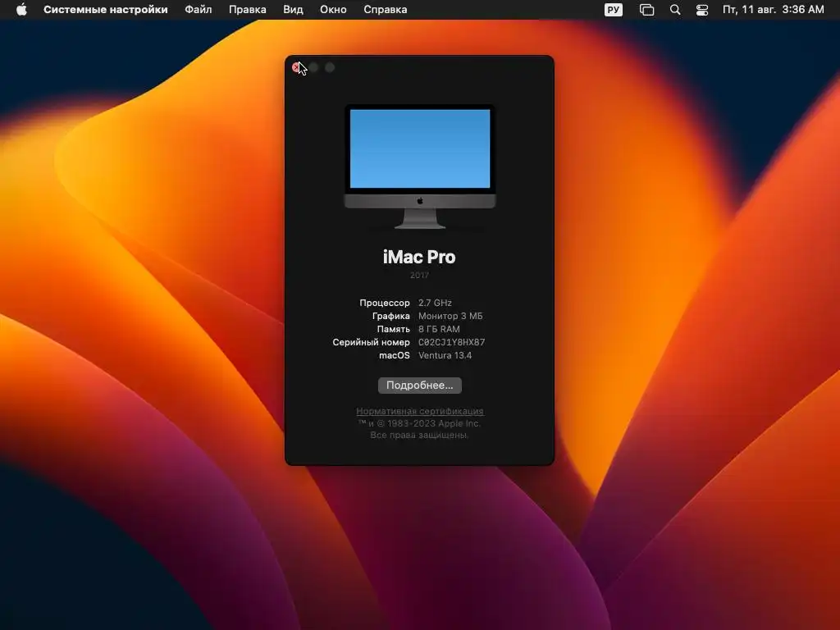Click the Серийный номер label

[x=371, y=342]
